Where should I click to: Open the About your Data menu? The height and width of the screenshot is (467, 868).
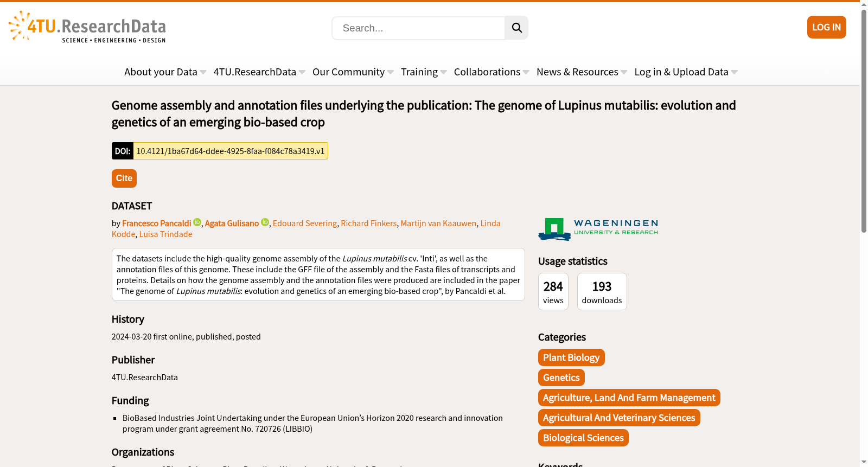161,72
